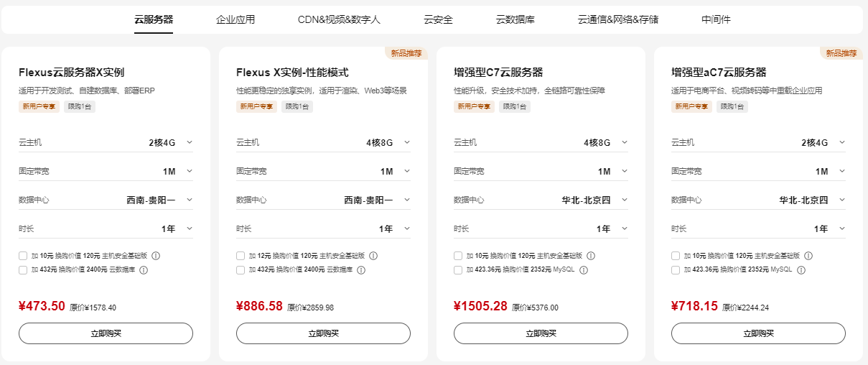
Task: Show info for 性能模式 云数据库 add-on
Action: (360, 270)
